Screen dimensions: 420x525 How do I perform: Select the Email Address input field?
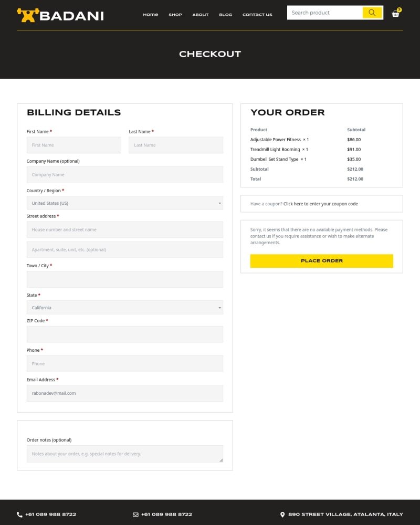pyautogui.click(x=125, y=393)
